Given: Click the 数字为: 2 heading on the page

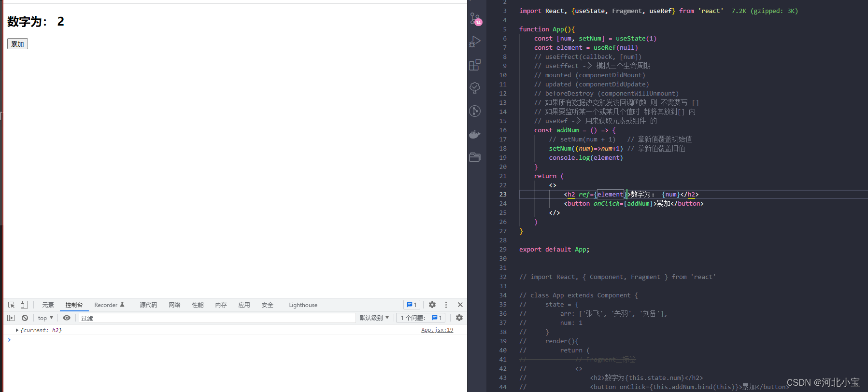Looking at the screenshot, I should tap(36, 22).
